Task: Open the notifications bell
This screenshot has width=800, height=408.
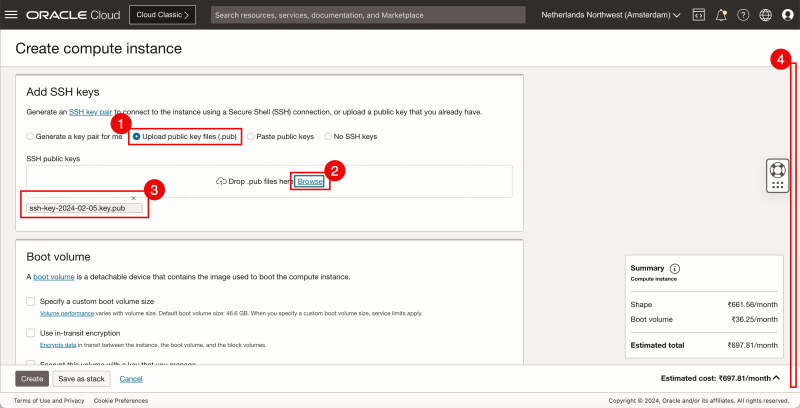Action: click(x=720, y=15)
